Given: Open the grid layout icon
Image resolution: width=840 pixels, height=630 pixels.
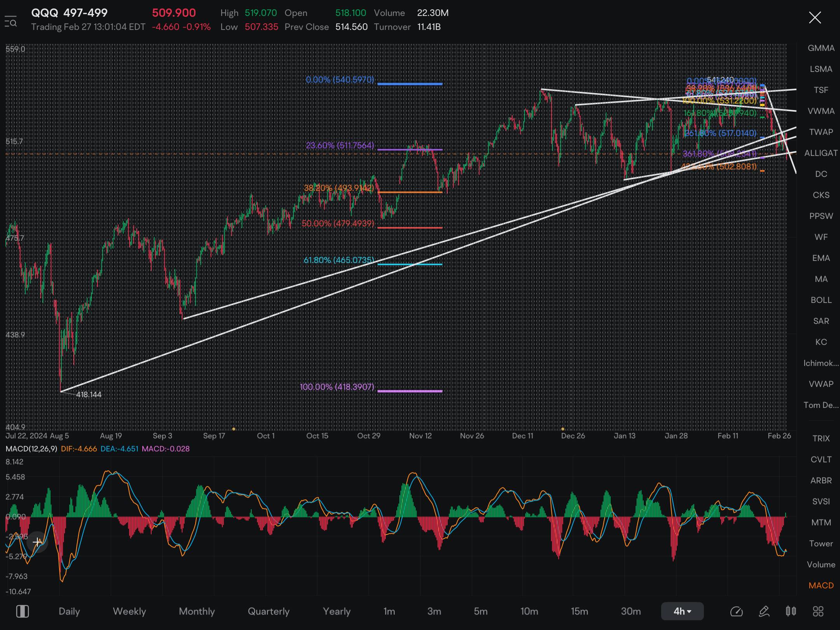Looking at the screenshot, I should [818, 611].
